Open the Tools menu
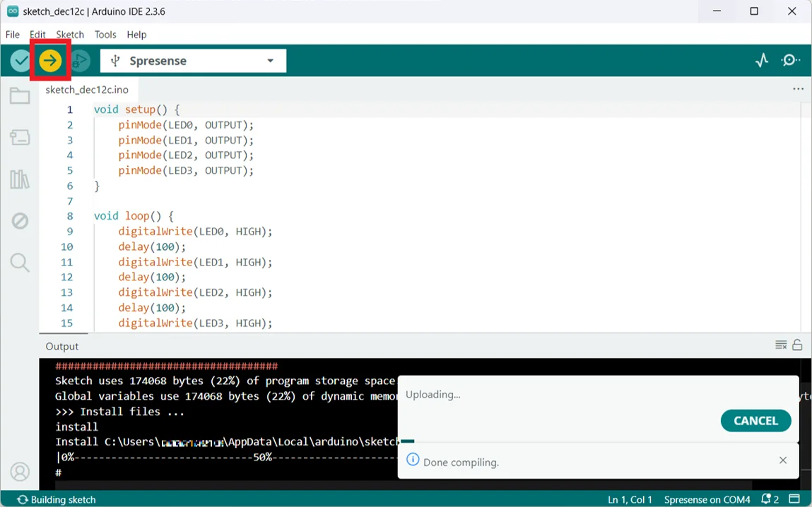 click(x=105, y=35)
